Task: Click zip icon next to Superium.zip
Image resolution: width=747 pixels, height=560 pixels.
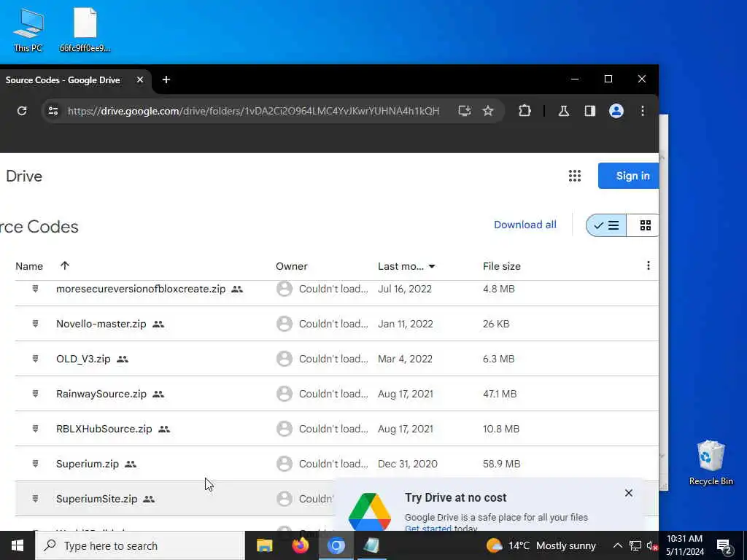Action: coord(35,464)
